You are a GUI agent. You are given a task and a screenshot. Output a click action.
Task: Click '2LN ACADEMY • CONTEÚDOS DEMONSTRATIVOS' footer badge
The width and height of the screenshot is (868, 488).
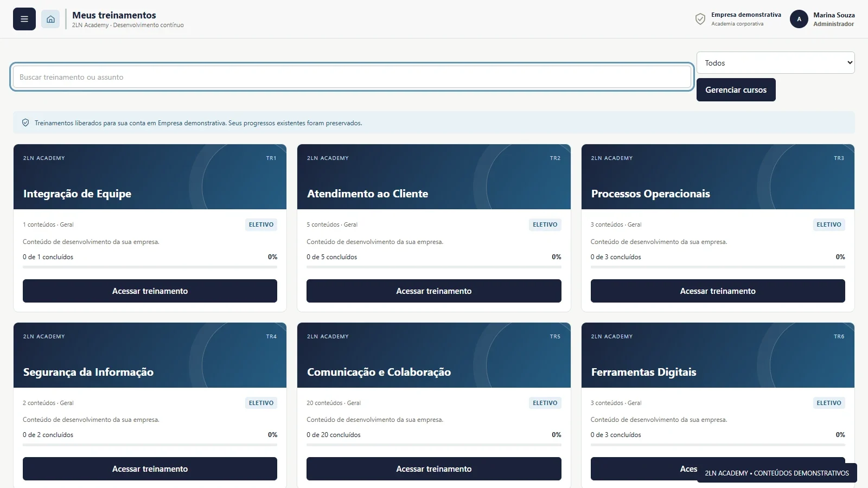pos(777,473)
